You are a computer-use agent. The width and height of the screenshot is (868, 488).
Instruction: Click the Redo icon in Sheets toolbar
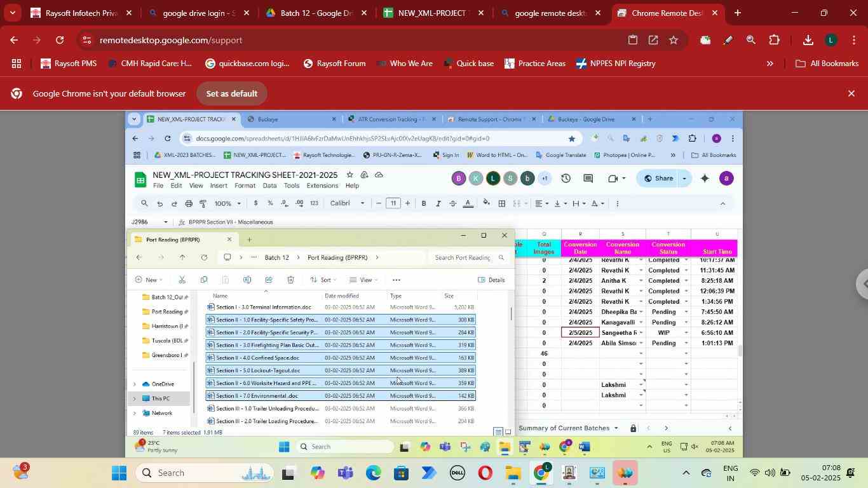[x=174, y=203]
